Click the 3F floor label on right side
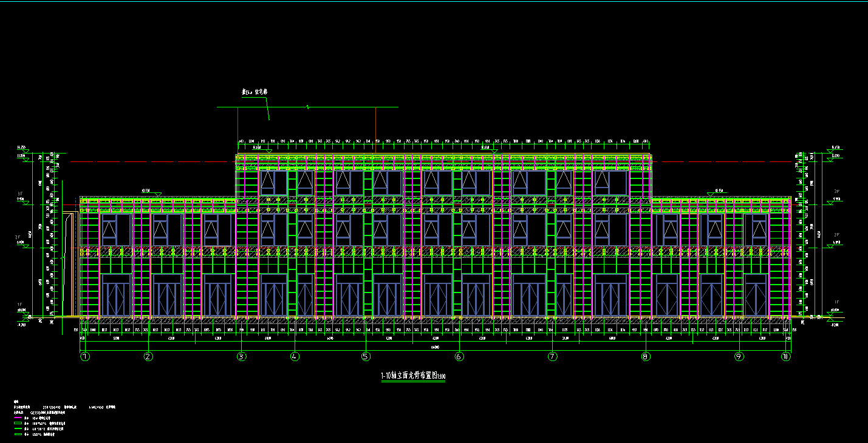The height and width of the screenshot is (443, 868). click(836, 192)
